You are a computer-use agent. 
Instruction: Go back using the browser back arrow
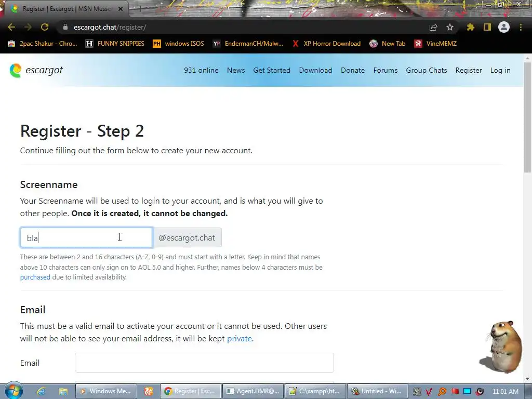[x=11, y=27]
